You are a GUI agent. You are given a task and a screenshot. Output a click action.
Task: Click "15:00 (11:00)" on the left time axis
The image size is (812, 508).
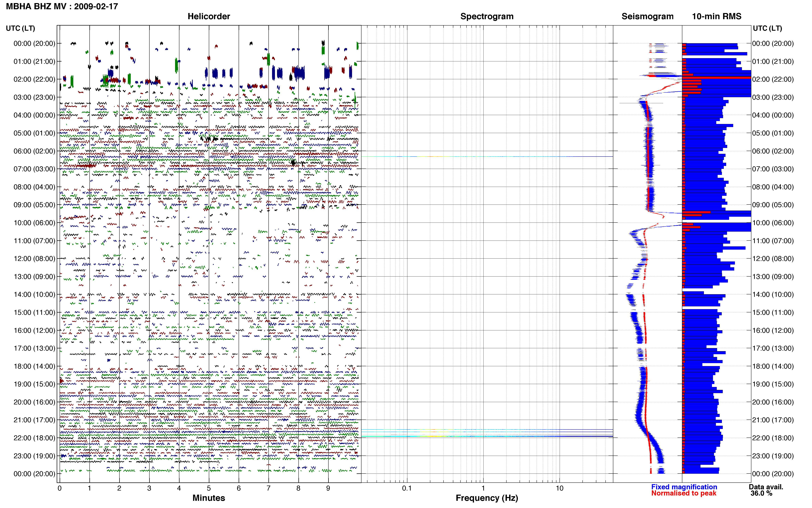(34, 312)
